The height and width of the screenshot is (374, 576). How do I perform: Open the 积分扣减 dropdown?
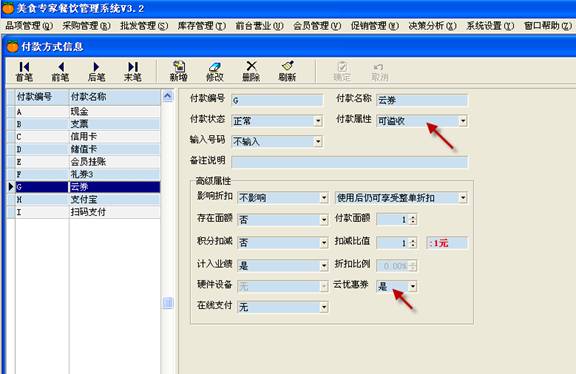coord(324,242)
